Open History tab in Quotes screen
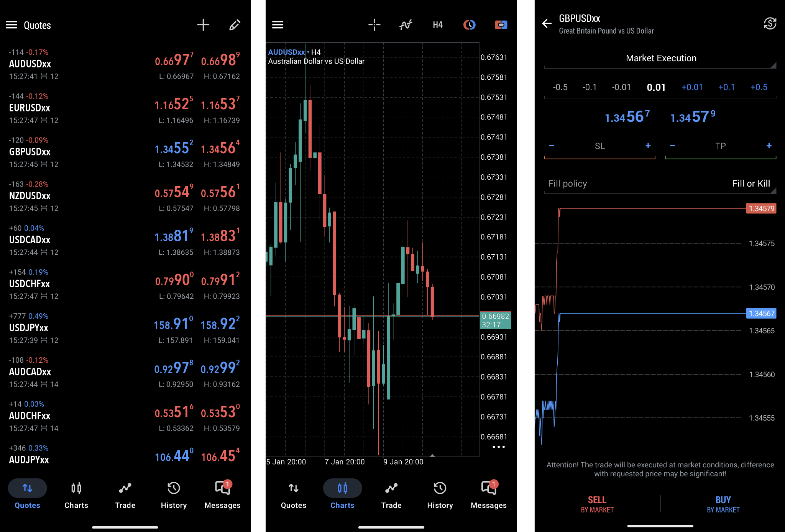This screenshot has width=785, height=532. pos(174,494)
